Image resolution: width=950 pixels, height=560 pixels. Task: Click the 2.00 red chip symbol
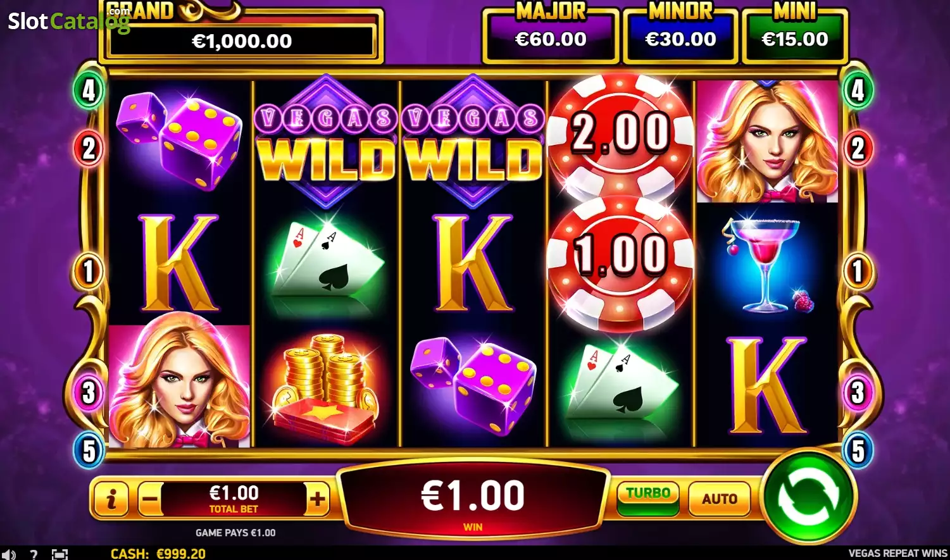(620, 134)
